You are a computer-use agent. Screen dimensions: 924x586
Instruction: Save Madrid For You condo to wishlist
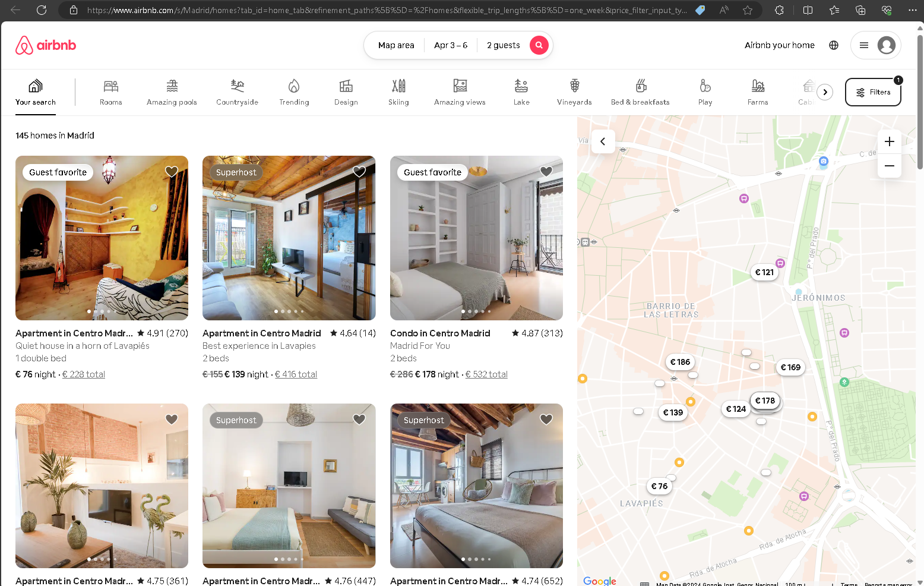coord(546,172)
